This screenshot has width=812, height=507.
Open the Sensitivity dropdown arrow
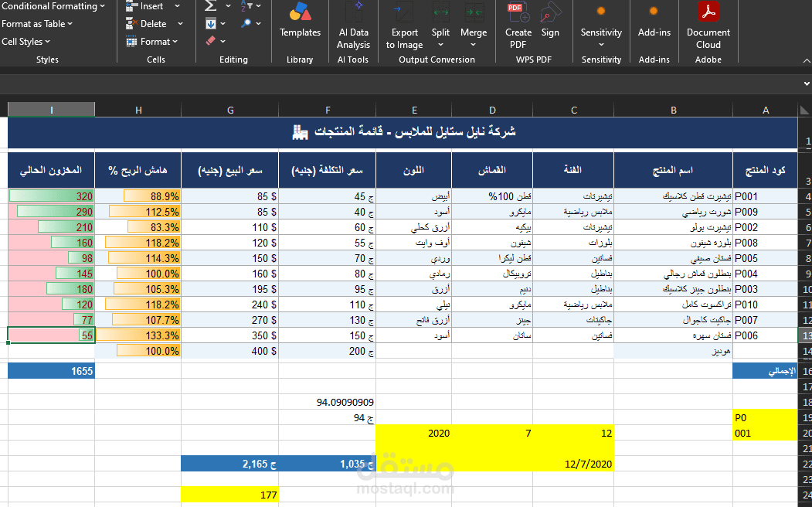[601, 45]
